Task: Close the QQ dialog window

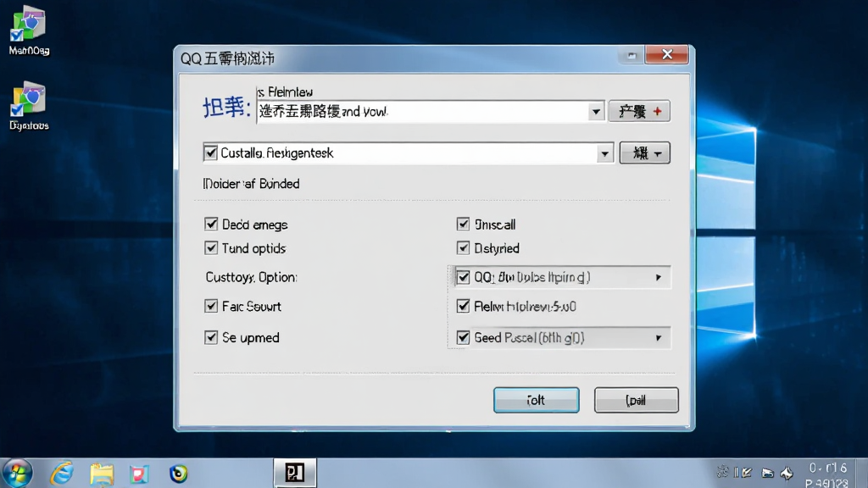Action: click(x=666, y=54)
